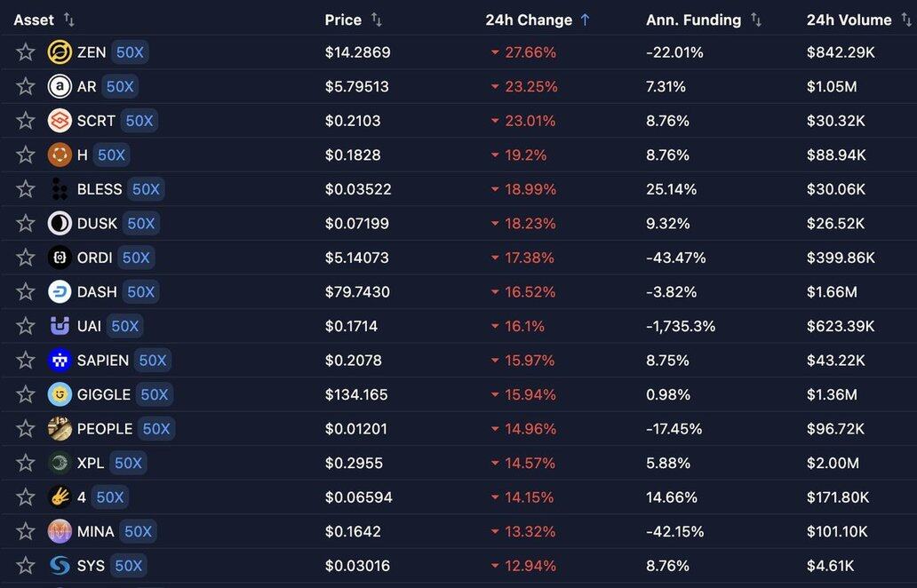Click the 24h Volume column header

[x=849, y=20]
